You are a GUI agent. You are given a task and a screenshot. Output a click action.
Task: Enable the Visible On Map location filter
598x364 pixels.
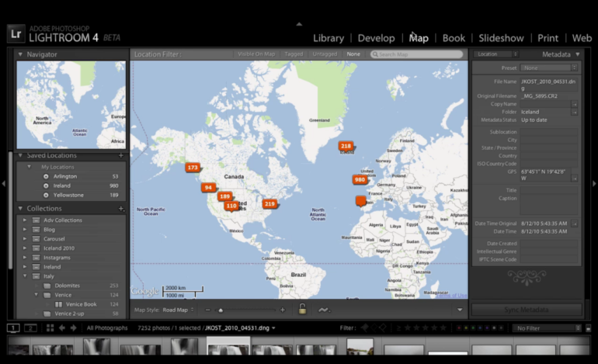[x=256, y=54]
